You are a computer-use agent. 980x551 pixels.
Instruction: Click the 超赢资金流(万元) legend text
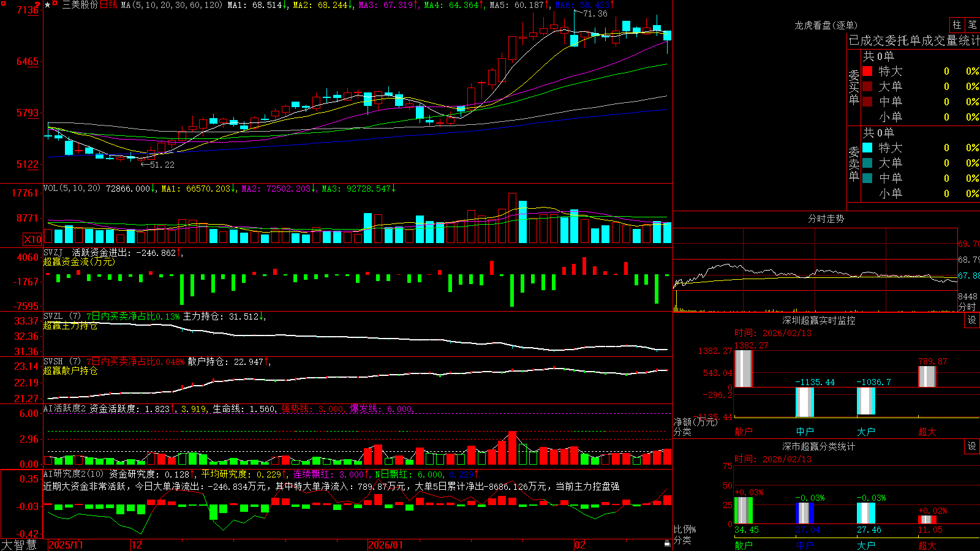click(79, 262)
